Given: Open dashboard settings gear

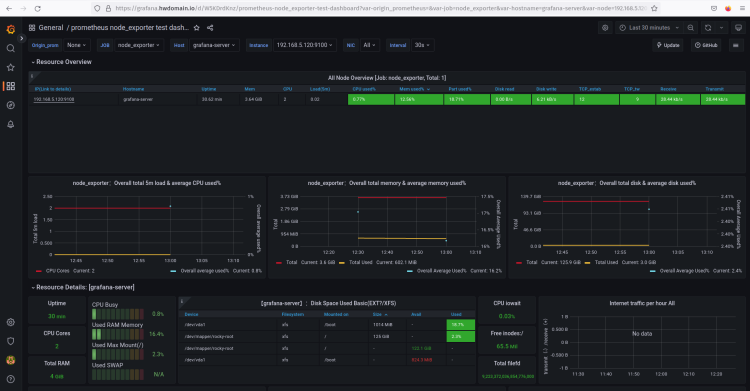Looking at the screenshot, I should tap(605, 28).
